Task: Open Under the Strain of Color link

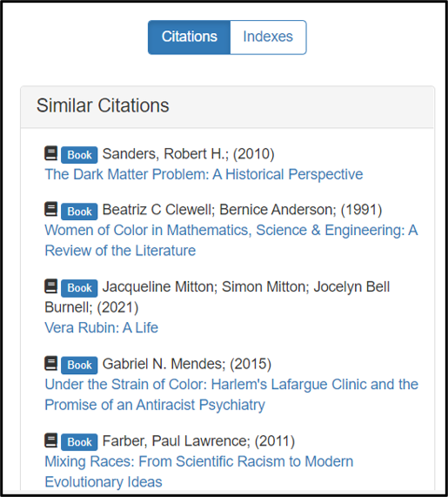Action: tap(231, 394)
